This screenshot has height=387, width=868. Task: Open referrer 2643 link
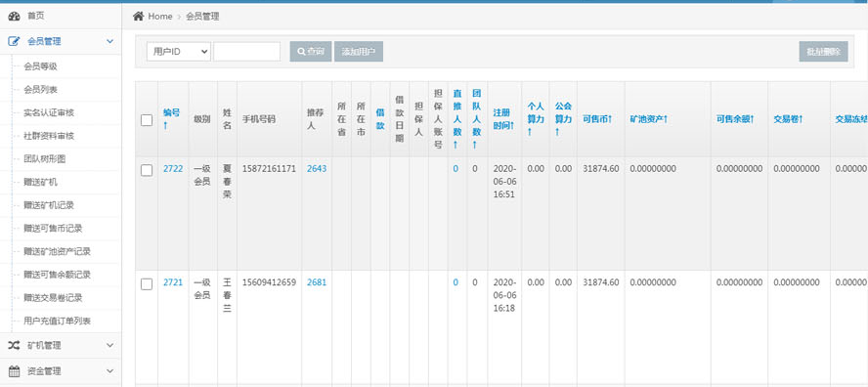pyautogui.click(x=317, y=169)
